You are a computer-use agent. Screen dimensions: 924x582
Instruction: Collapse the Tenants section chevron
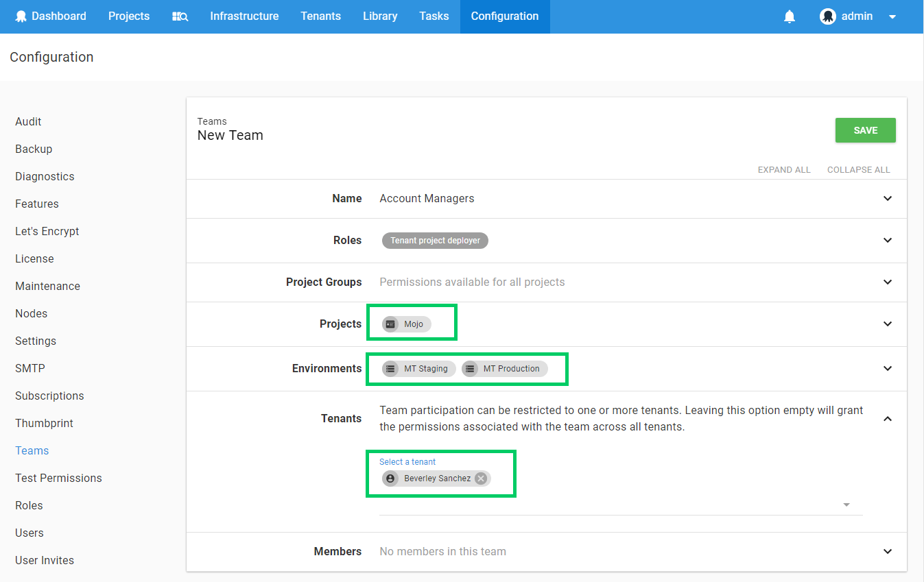888,419
